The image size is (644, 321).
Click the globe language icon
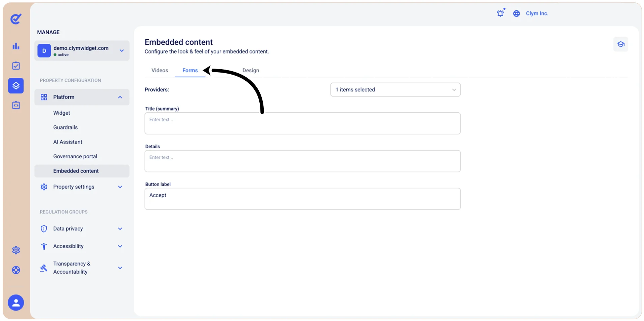click(x=516, y=13)
